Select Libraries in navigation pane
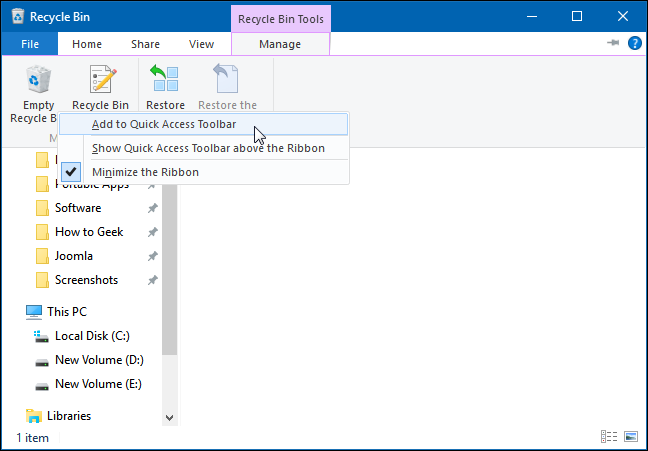The width and height of the screenshot is (648, 451). pos(69,415)
